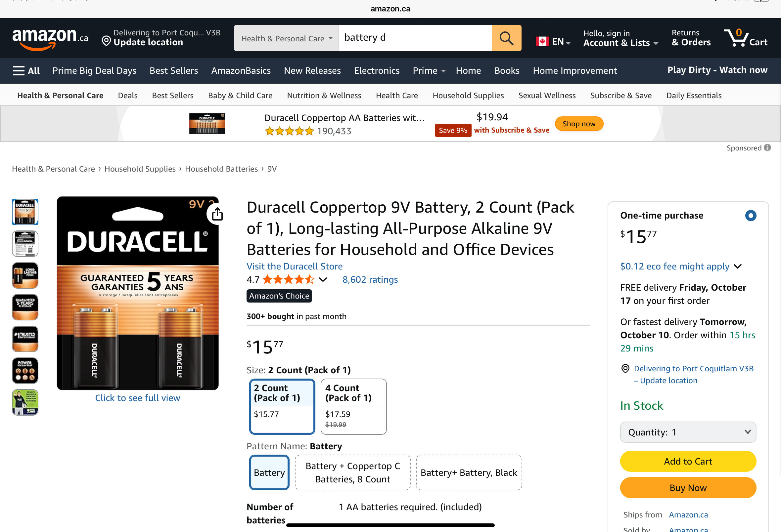This screenshot has height=532, width=781.
Task: Click the orange search magnifier button
Action: click(x=506, y=38)
